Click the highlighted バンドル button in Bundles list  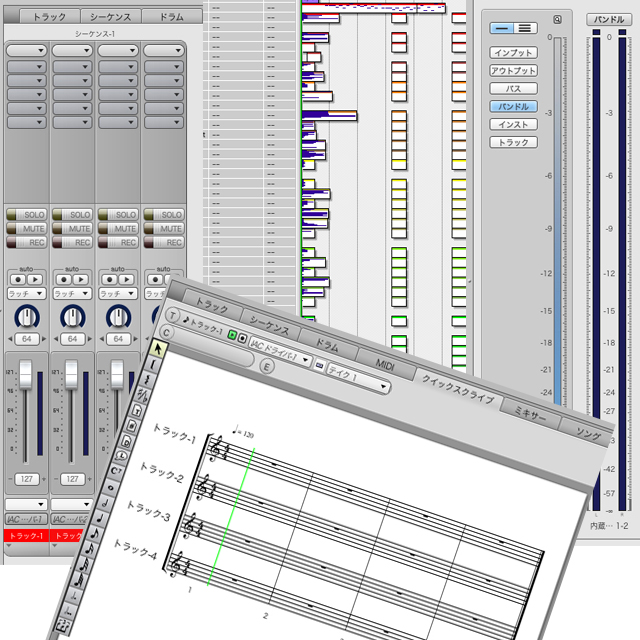[513, 107]
